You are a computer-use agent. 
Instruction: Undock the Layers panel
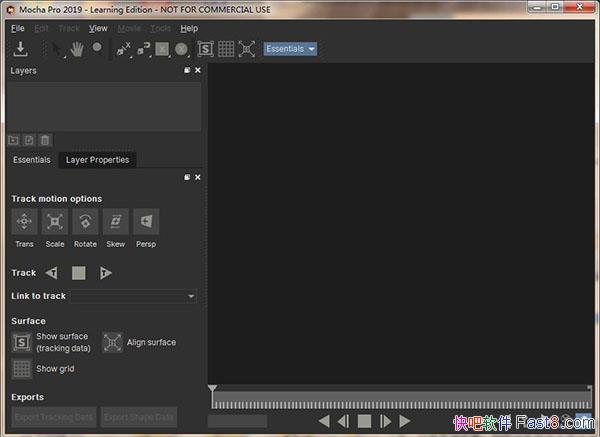(x=187, y=70)
